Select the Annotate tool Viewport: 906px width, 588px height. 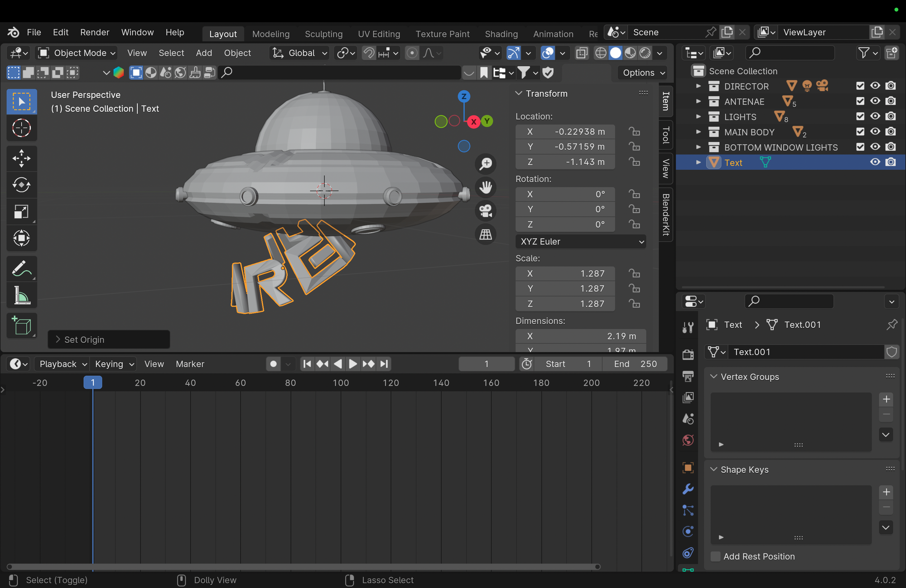point(22,268)
